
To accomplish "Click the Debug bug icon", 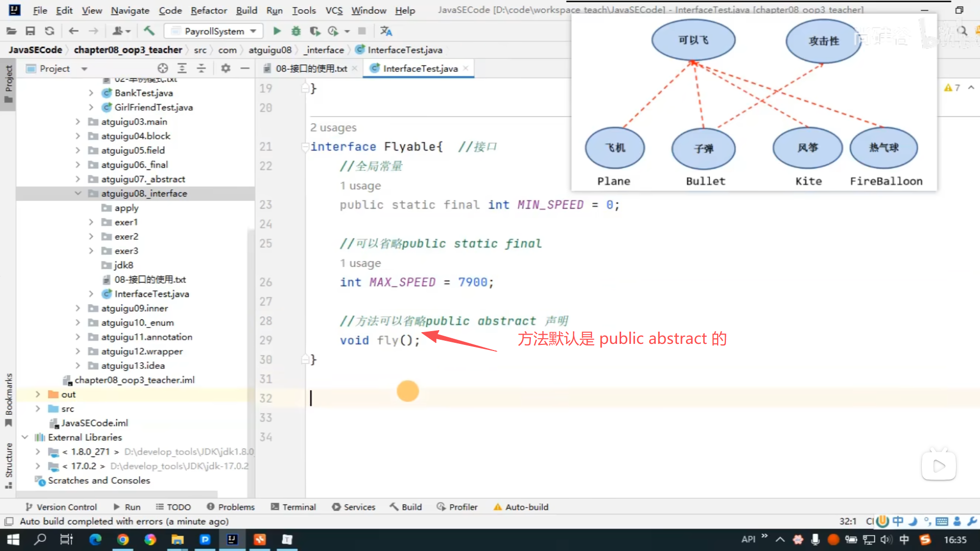I will (x=296, y=31).
